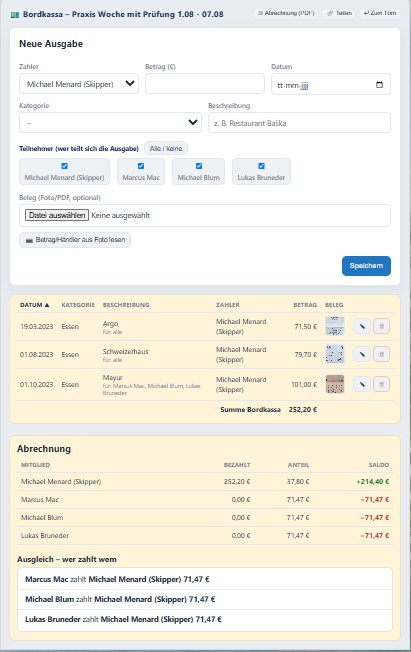This screenshot has width=411, height=652.
Task: Click 'Lukas Bruneder zahlt Michael Menard' settlement row
Action: pyautogui.click(x=205, y=619)
